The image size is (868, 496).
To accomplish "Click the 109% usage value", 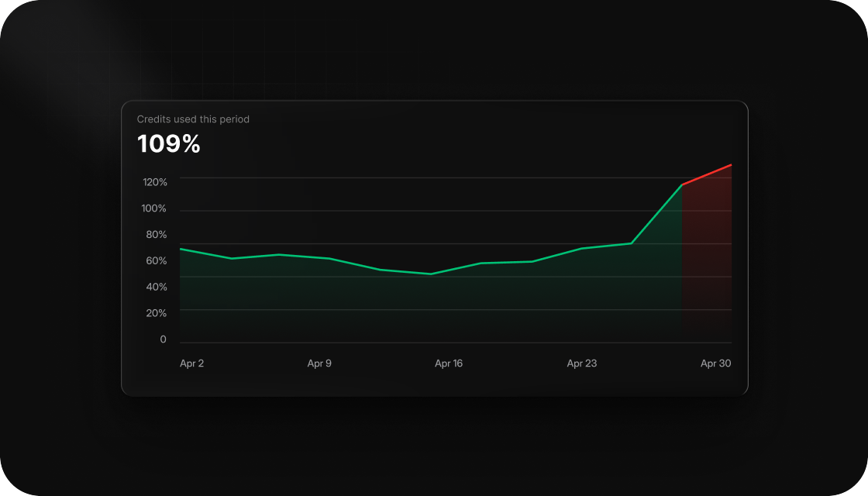I will tap(169, 144).
